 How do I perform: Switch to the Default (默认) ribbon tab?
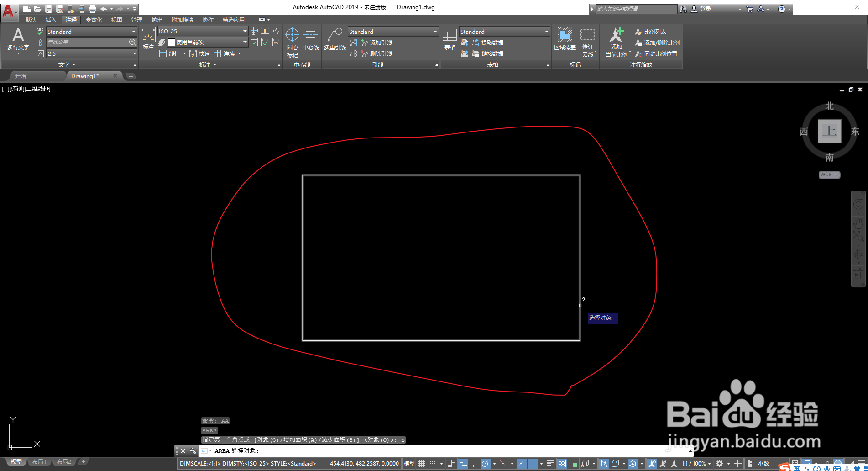(x=31, y=20)
